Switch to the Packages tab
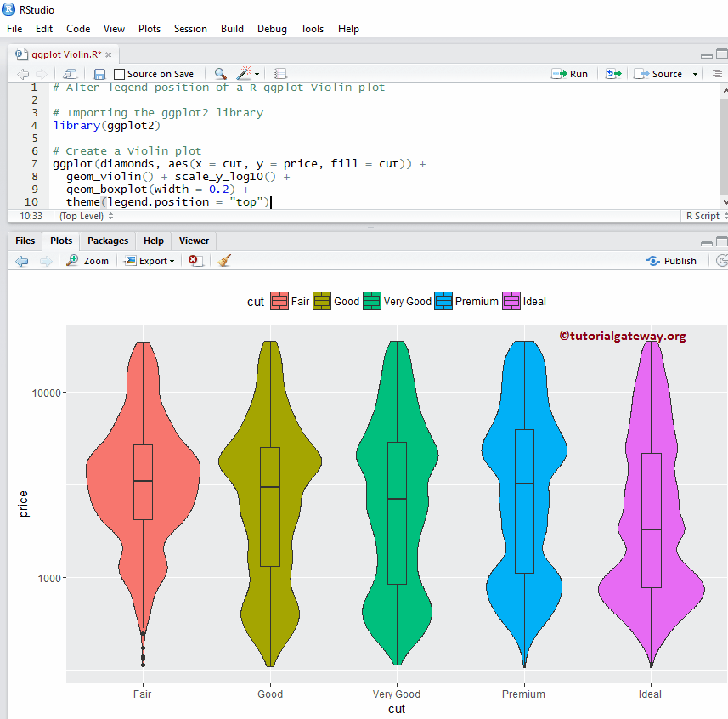The height and width of the screenshot is (719, 728). pos(107,241)
